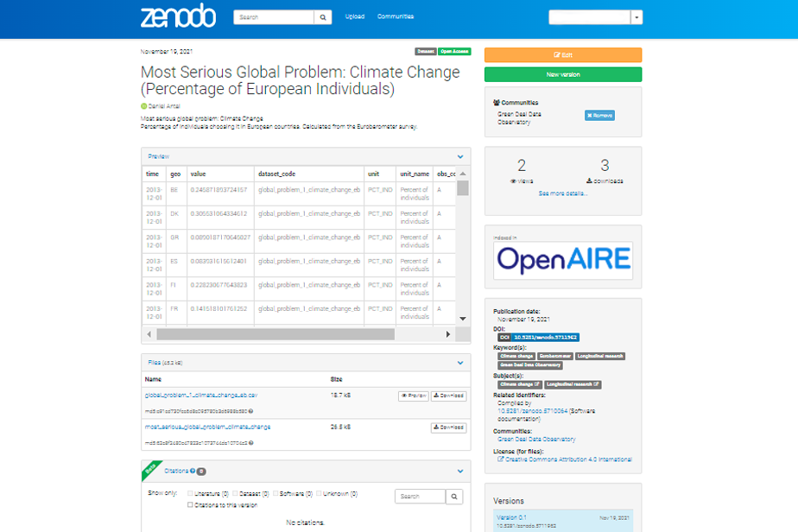Collapse the Preview panel chevron
Image resolution: width=798 pixels, height=532 pixels.
(x=459, y=156)
